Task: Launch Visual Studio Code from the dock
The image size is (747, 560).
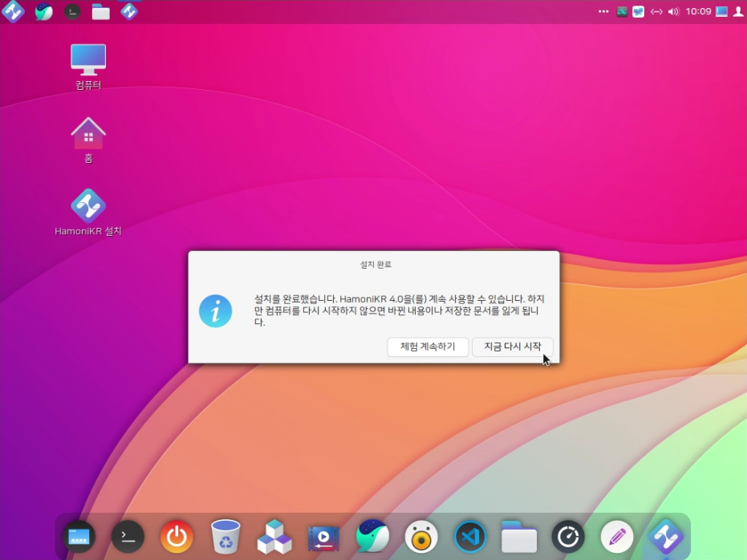Action: 470,537
